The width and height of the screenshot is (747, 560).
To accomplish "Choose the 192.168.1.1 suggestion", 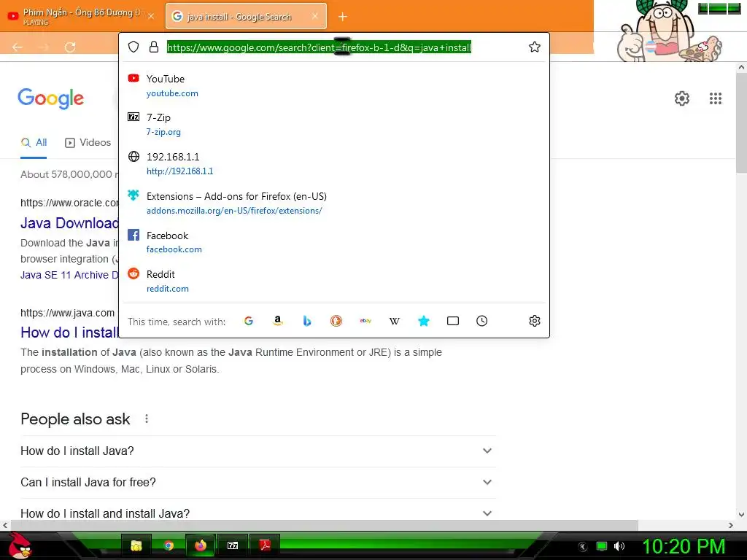I will (334, 164).
